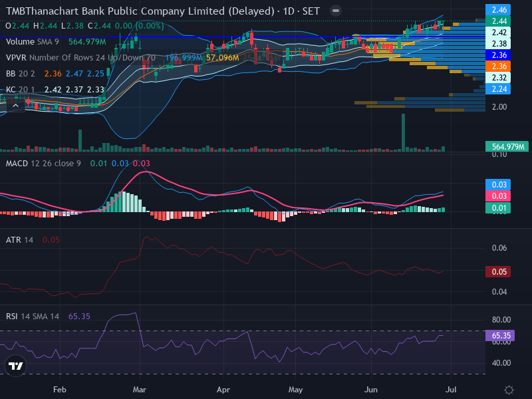Click the green 0.01 histogram value in MACD legend
The image size is (532, 399).
tap(98, 164)
